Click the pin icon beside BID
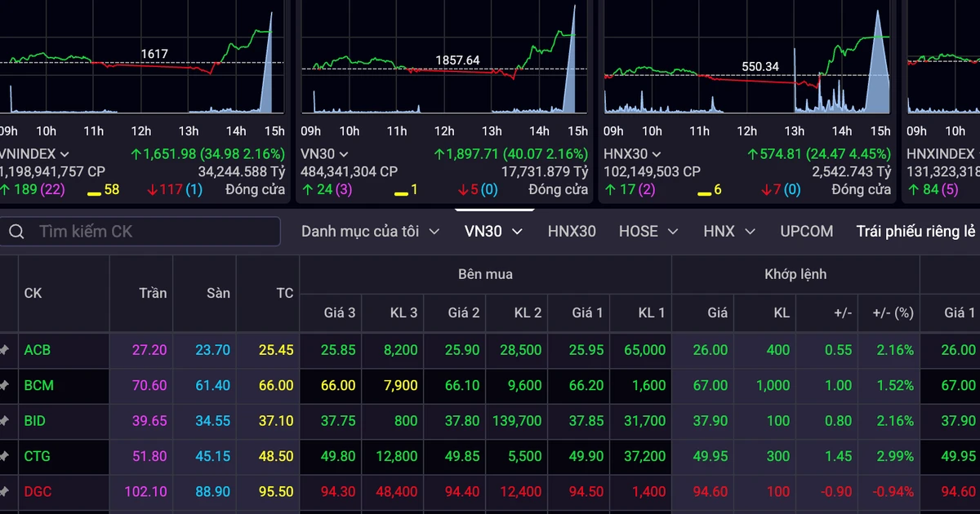980x514 pixels. [x=5, y=422]
